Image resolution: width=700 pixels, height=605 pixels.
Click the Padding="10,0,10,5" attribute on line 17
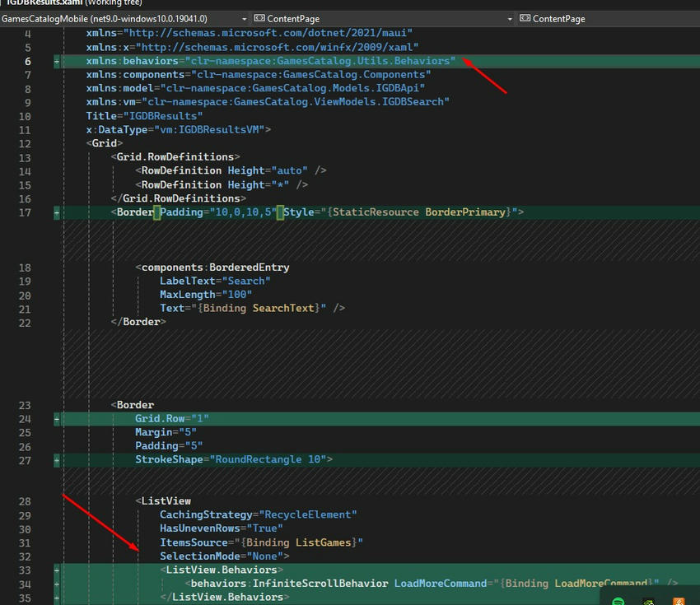pyautogui.click(x=218, y=212)
